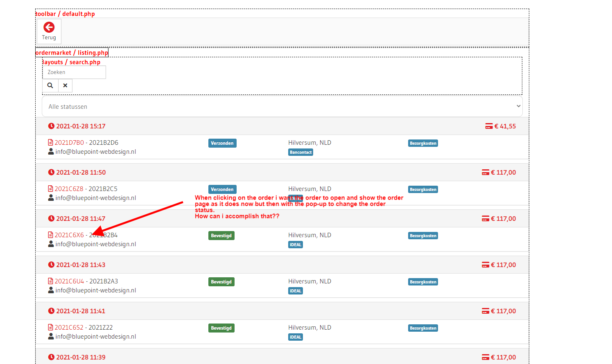Image resolution: width=612 pixels, height=364 pixels.
Task: Click the reference number 2021B2A3
Action: [104, 281]
